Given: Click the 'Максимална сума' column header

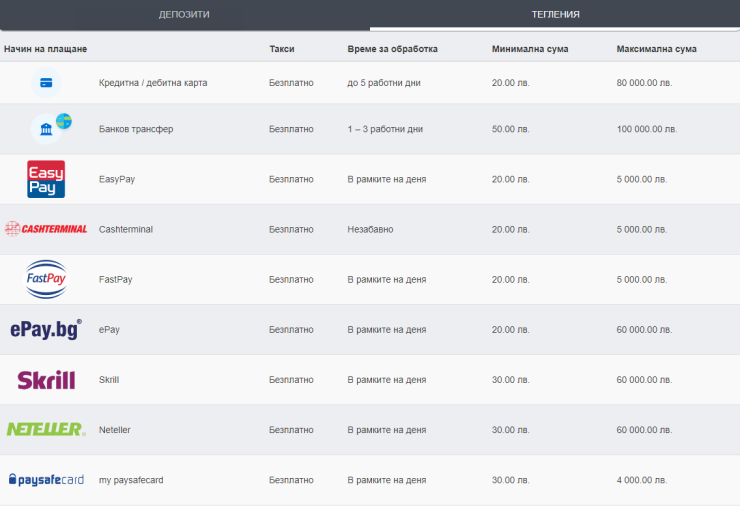Looking at the screenshot, I should (x=656, y=49).
